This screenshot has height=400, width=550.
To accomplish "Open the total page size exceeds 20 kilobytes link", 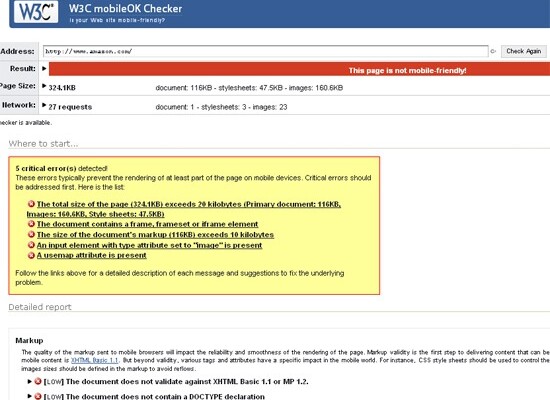I will [x=184, y=209].
